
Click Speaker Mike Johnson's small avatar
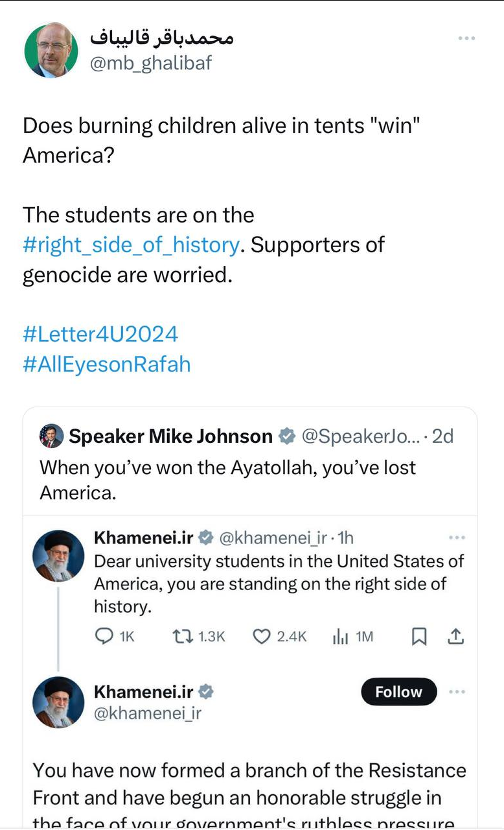tap(51, 436)
